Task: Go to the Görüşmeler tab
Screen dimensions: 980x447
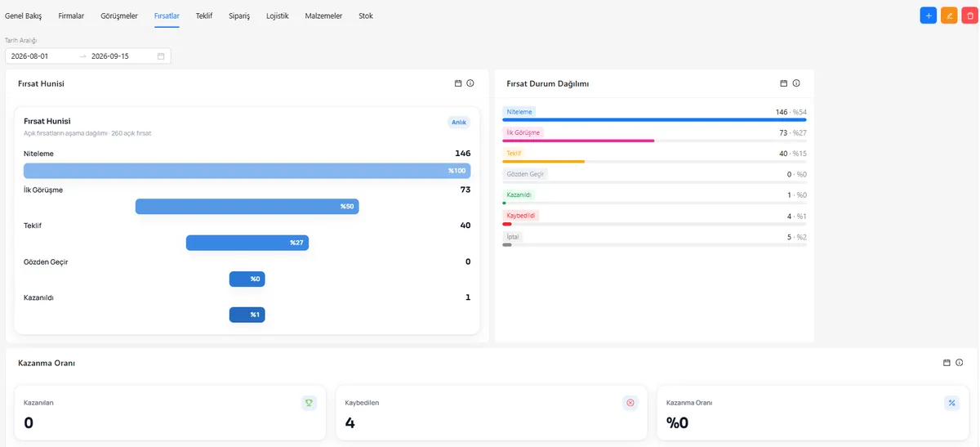Action: click(x=119, y=16)
